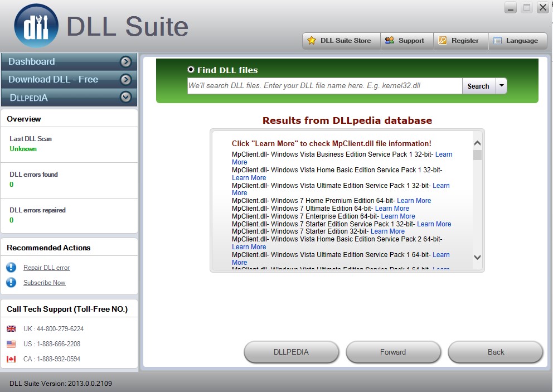
Task: Click the DLL Suite logo
Action: [36, 25]
